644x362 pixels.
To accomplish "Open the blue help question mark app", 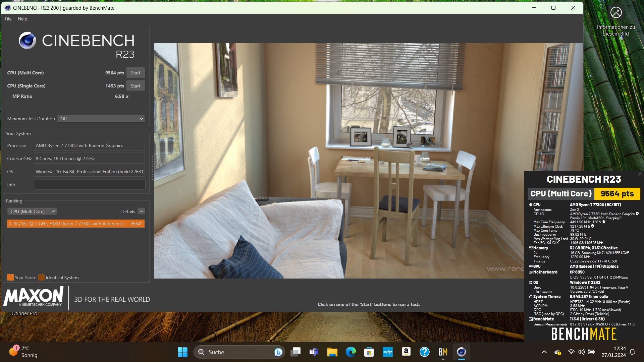I will (x=425, y=352).
